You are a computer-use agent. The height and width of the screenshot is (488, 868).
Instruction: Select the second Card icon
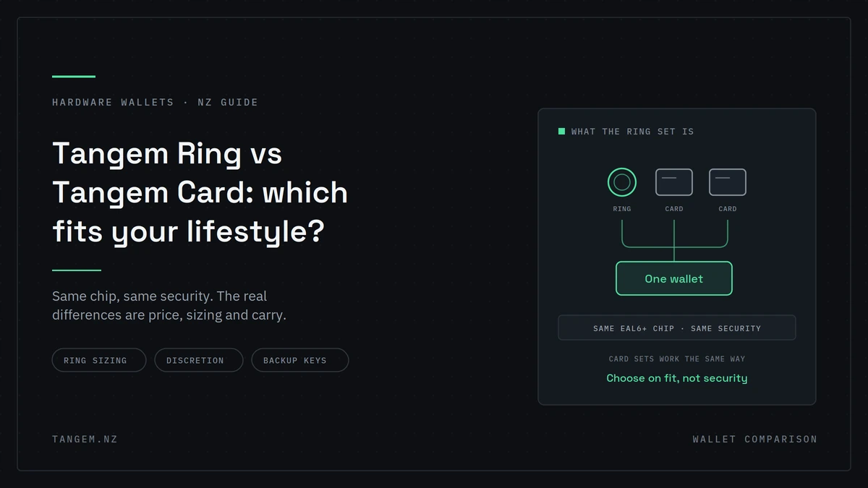tap(728, 182)
